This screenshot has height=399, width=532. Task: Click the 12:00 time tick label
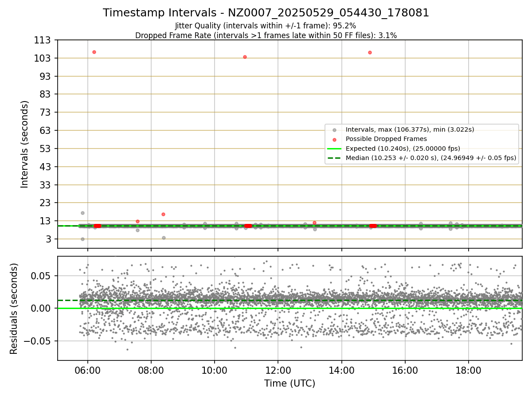(278, 370)
